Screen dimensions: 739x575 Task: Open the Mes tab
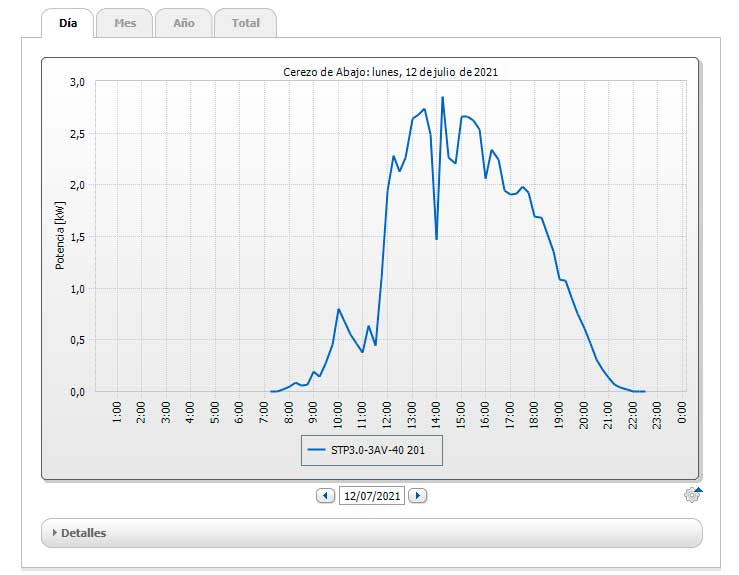(125, 23)
